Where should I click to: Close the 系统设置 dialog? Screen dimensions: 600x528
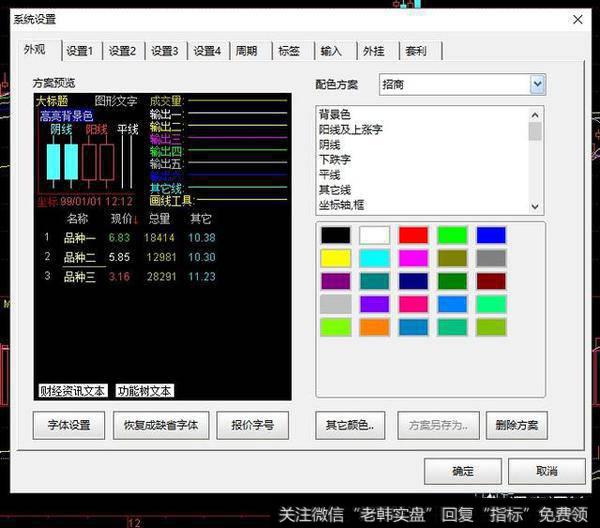(578, 20)
